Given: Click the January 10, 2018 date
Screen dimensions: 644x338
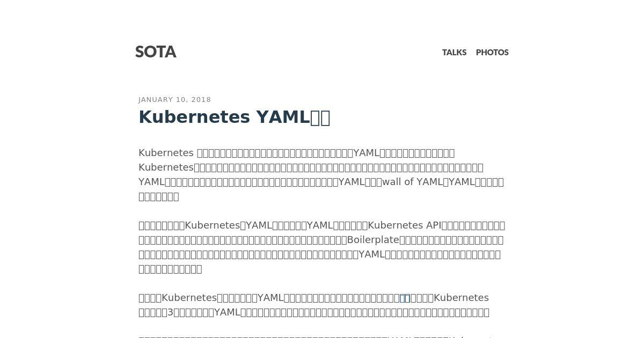Looking at the screenshot, I should 175,100.
